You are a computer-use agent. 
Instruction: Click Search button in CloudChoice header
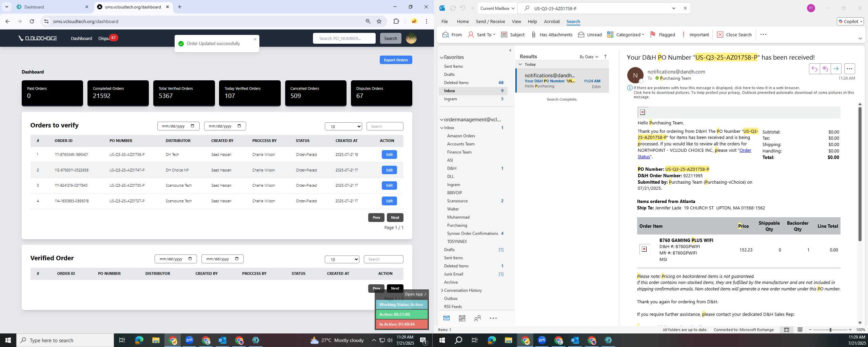[x=390, y=38]
